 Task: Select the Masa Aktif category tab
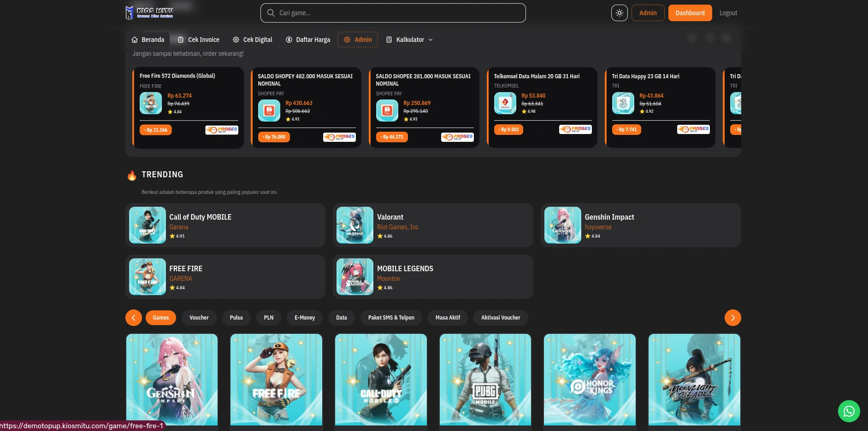click(448, 318)
